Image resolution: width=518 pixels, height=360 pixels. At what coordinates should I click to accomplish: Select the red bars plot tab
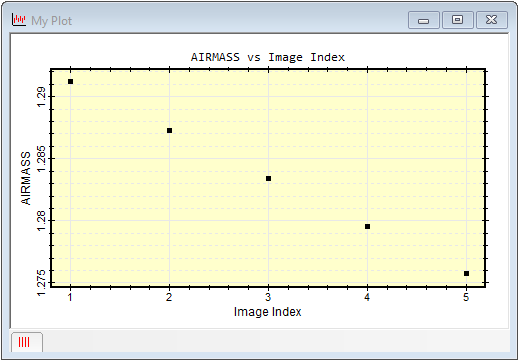(x=27, y=342)
